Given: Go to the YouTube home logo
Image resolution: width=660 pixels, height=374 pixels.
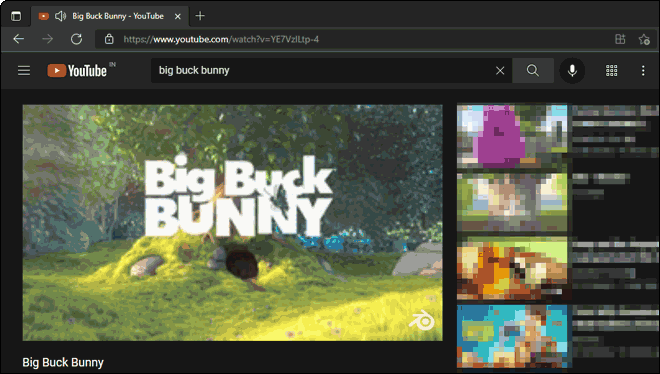Looking at the screenshot, I should [77, 70].
